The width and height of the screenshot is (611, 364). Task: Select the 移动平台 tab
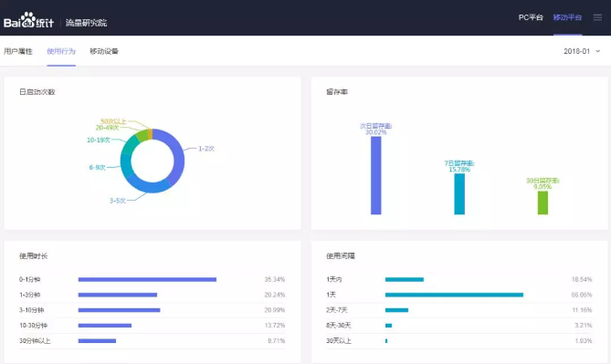pyautogui.click(x=567, y=17)
